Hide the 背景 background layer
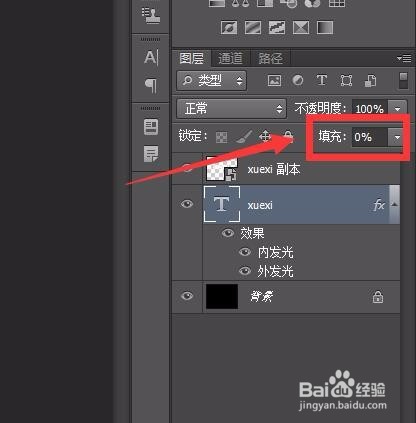 (187, 296)
